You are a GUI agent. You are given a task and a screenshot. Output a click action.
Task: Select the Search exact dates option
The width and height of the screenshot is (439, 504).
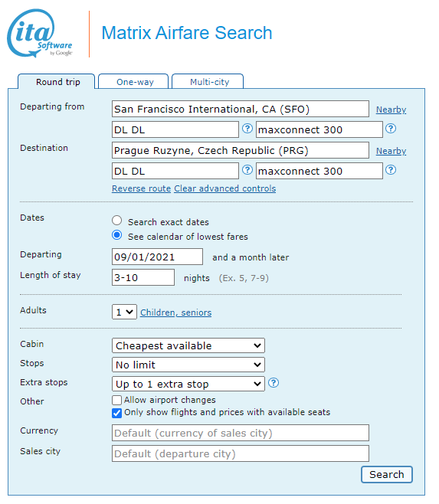pyautogui.click(x=116, y=221)
